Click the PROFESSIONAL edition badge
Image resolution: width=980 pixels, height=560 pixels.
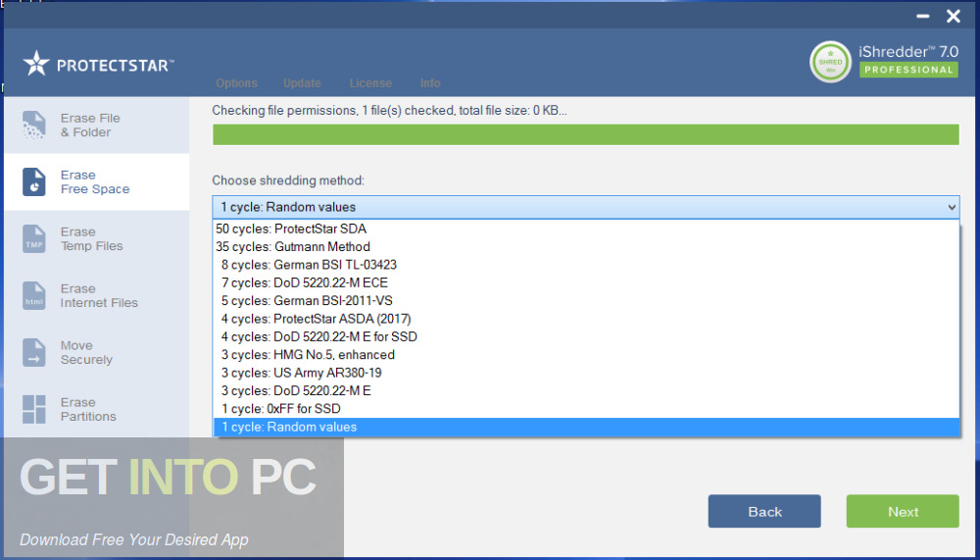click(908, 70)
